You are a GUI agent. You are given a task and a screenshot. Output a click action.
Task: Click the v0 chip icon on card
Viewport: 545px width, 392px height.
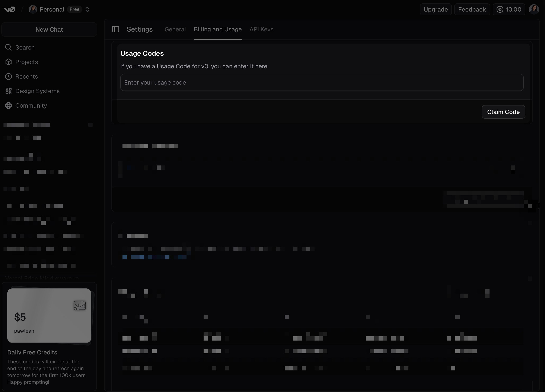click(80, 306)
